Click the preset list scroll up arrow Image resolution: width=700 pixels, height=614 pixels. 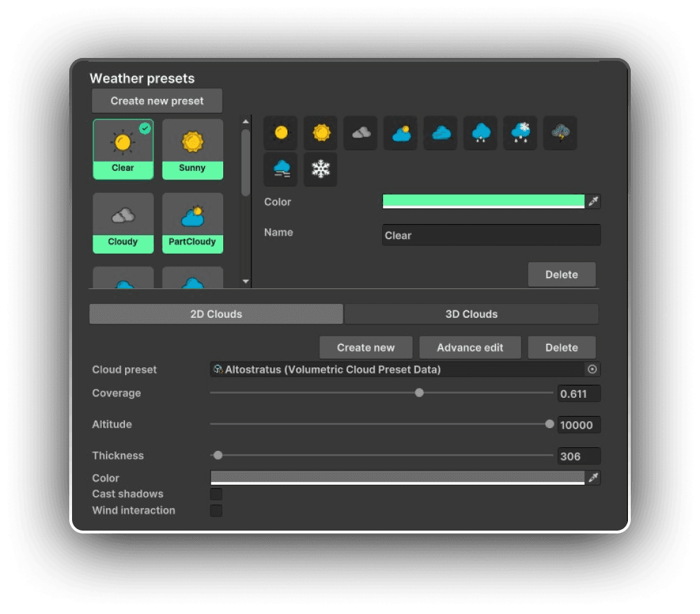246,121
